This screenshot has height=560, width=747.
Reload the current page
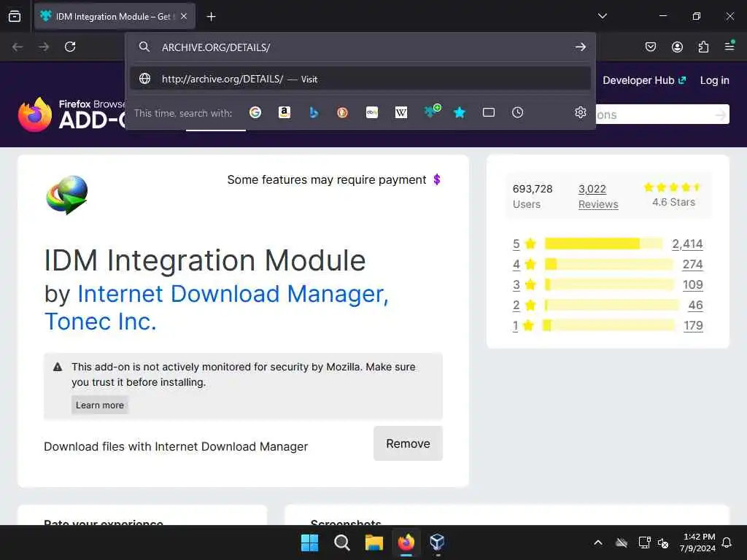click(x=70, y=47)
